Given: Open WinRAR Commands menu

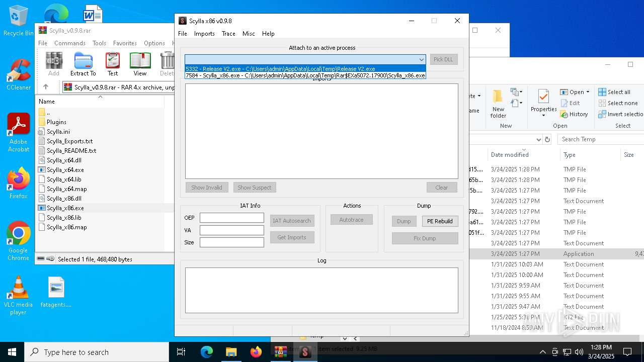Looking at the screenshot, I should pyautogui.click(x=70, y=43).
